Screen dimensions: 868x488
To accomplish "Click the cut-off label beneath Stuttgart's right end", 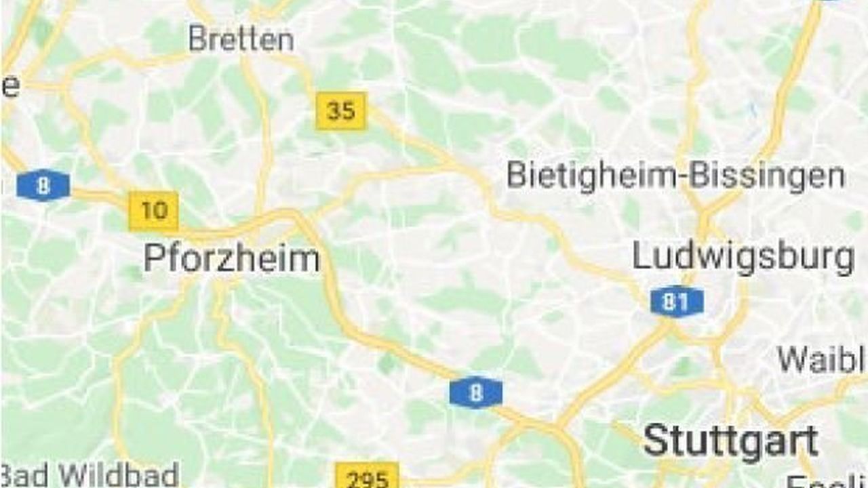I will coord(827,481).
